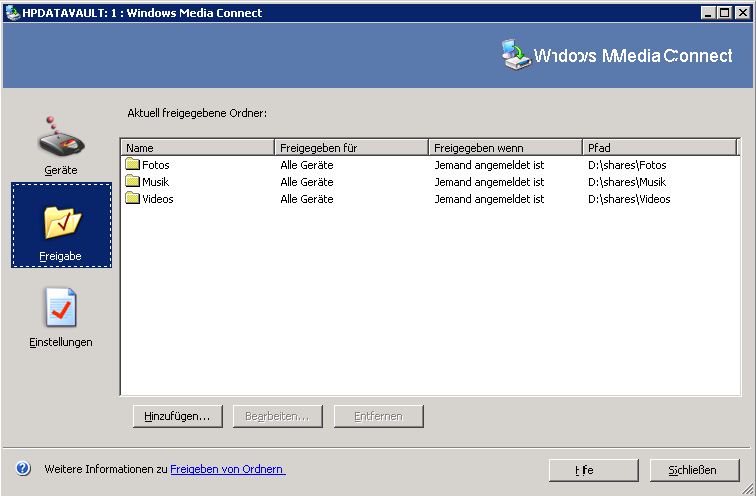Minimize the Windows Media Connect window
The image size is (756, 496).
point(708,13)
